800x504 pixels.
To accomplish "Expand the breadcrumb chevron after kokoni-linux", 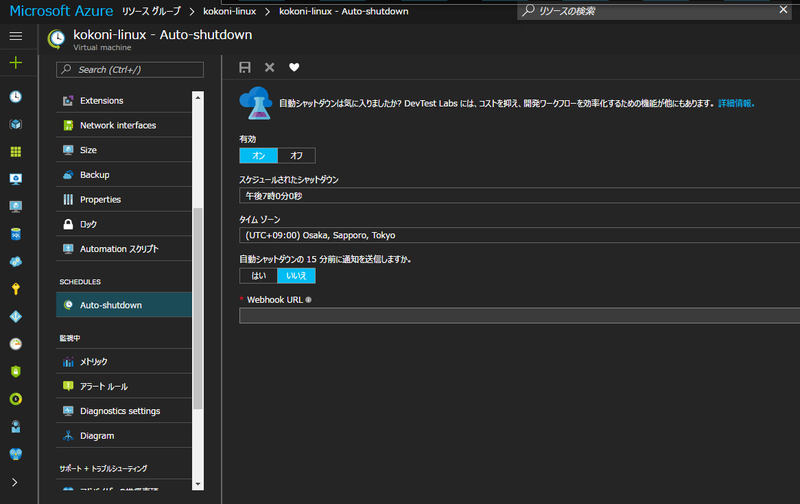I will coord(267,12).
